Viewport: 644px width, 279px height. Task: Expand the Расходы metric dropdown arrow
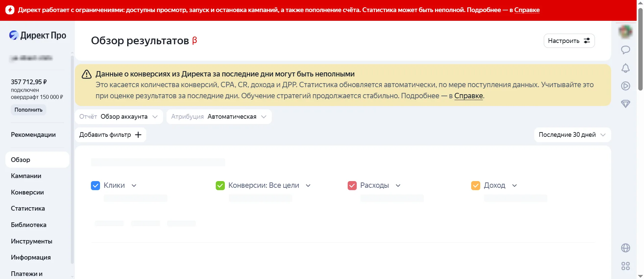tap(398, 185)
